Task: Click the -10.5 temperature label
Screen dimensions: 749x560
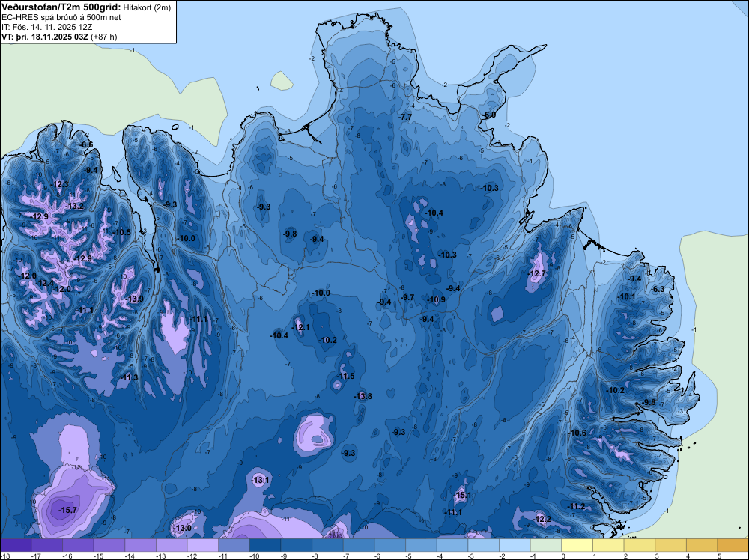Action: pyautogui.click(x=122, y=233)
